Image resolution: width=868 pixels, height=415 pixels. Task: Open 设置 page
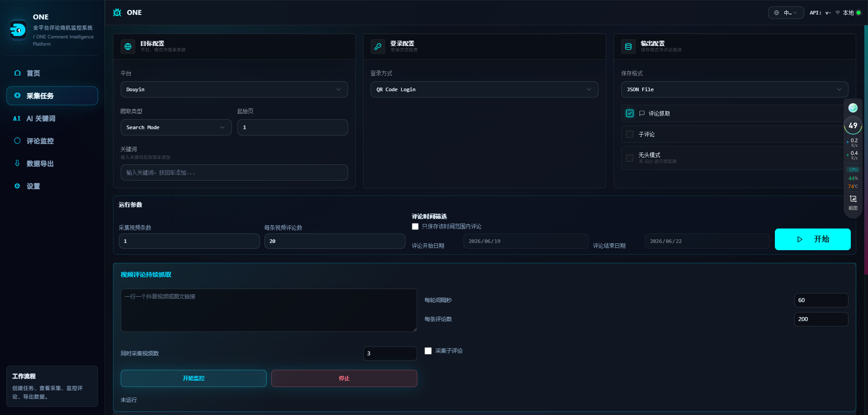coord(52,186)
